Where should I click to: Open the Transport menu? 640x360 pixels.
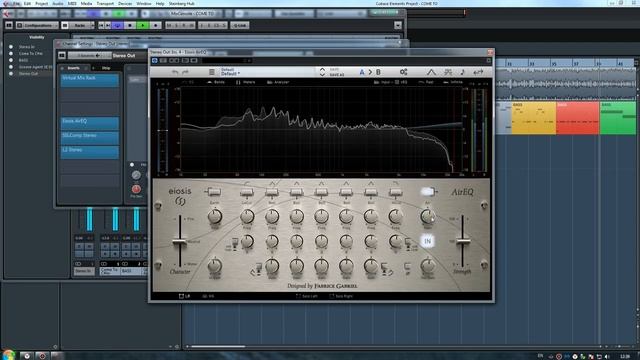[105, 3]
